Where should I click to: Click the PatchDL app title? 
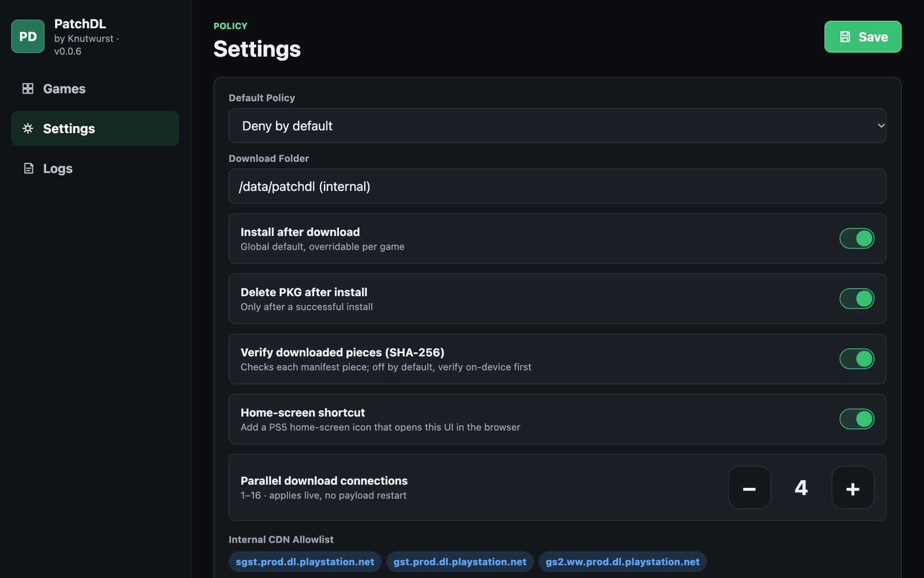pos(80,24)
